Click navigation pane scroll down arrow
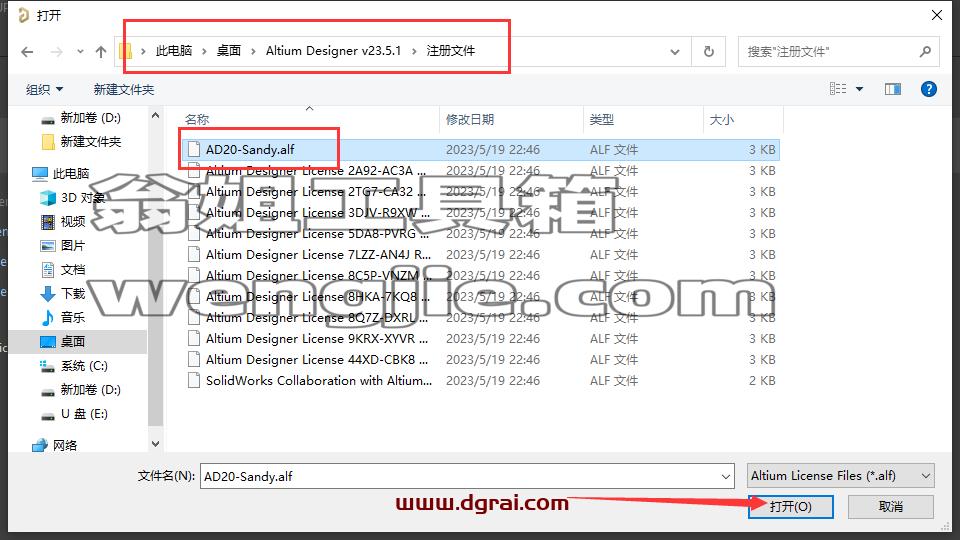The image size is (960, 540). 156,444
